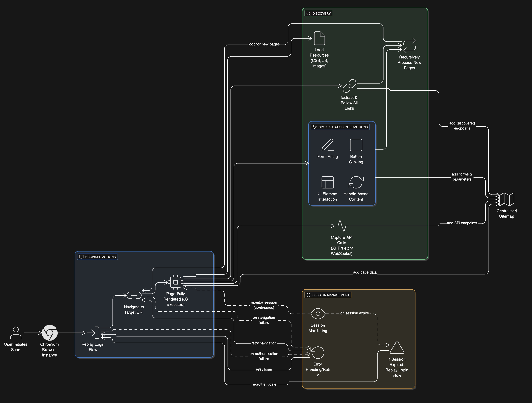Click the 'Navigate to Target URI' caption
The height and width of the screenshot is (403, 532).
point(134,309)
